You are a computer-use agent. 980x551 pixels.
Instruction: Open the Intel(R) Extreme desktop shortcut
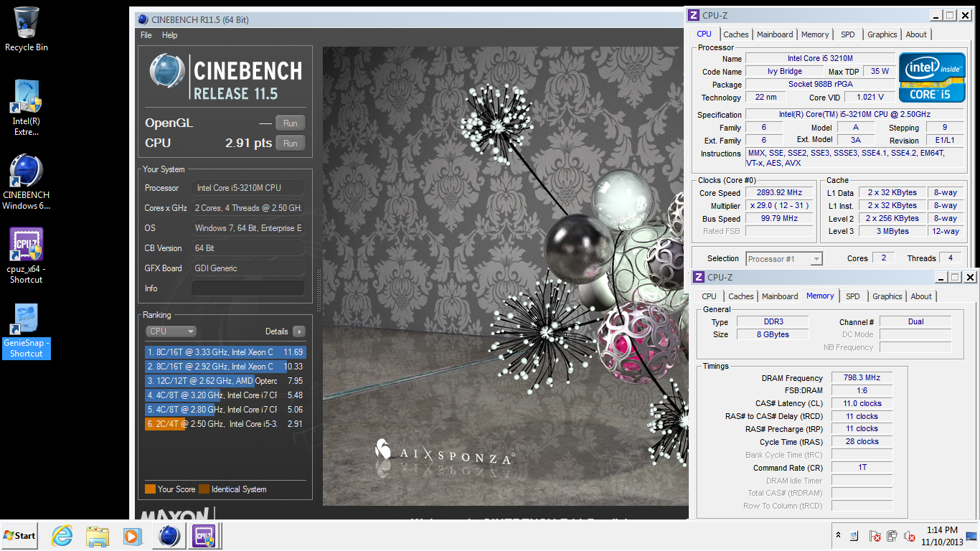click(27, 106)
